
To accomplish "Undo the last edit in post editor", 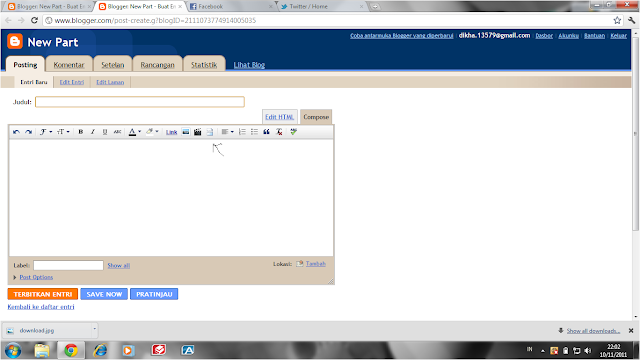I will (x=16, y=132).
